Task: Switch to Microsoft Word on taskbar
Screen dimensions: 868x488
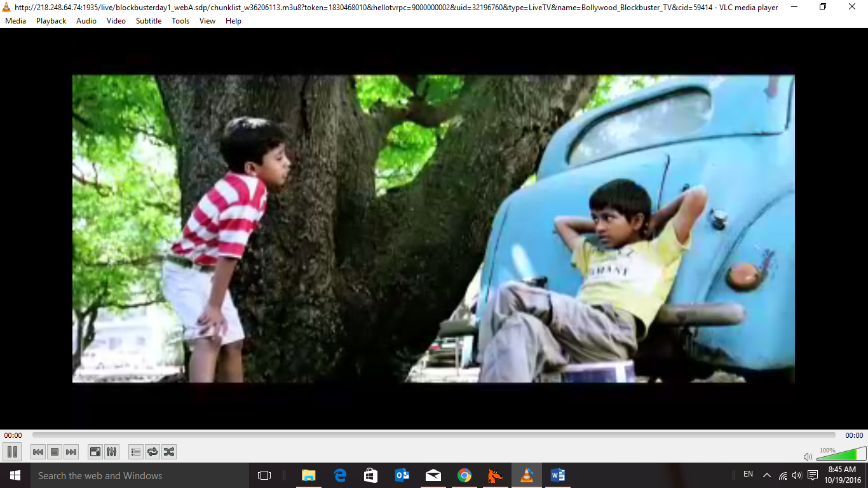Action: tap(558, 475)
